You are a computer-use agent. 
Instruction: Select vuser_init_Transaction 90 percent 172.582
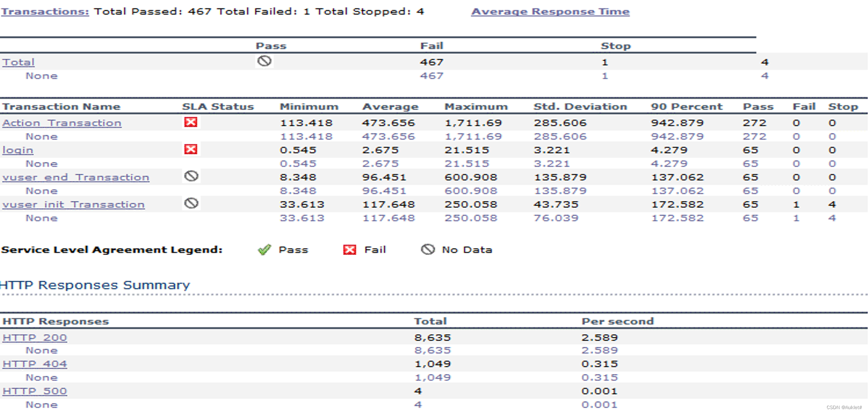tap(677, 205)
